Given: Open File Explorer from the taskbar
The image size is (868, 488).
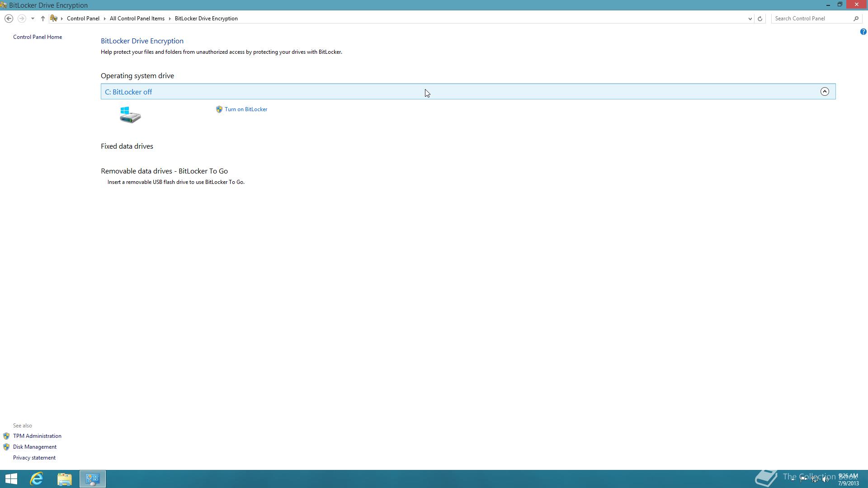Looking at the screenshot, I should point(65,479).
